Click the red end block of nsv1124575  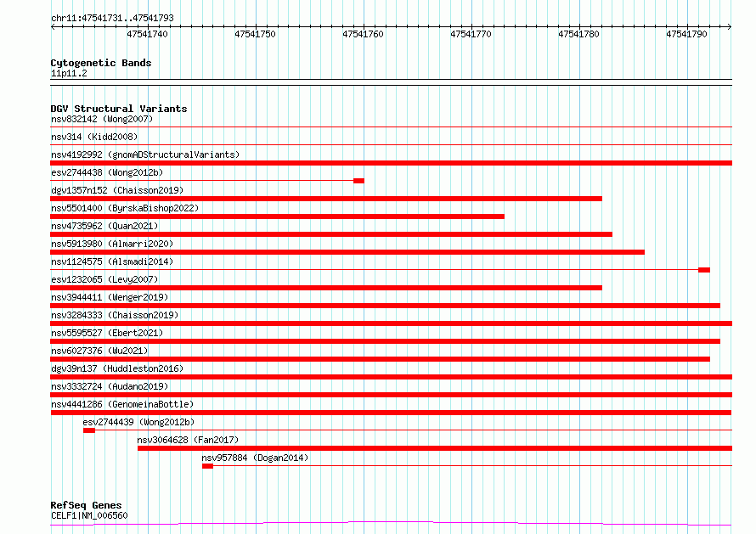704,270
